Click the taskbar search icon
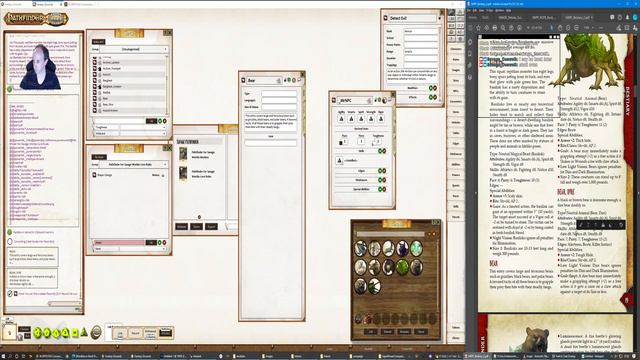 click(x=10, y=356)
